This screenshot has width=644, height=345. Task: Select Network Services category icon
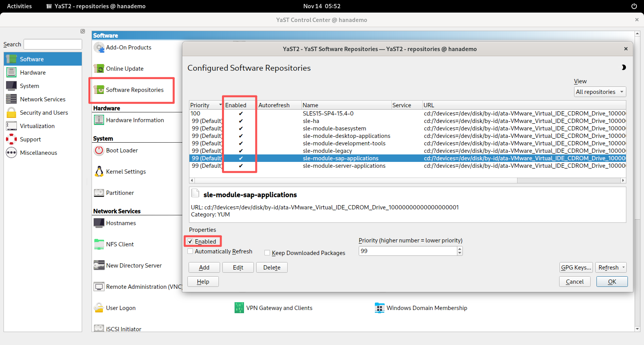click(x=11, y=99)
